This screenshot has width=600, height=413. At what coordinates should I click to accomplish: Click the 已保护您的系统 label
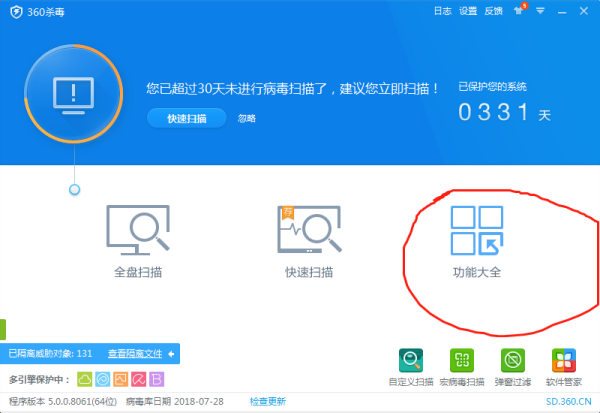coord(492,87)
